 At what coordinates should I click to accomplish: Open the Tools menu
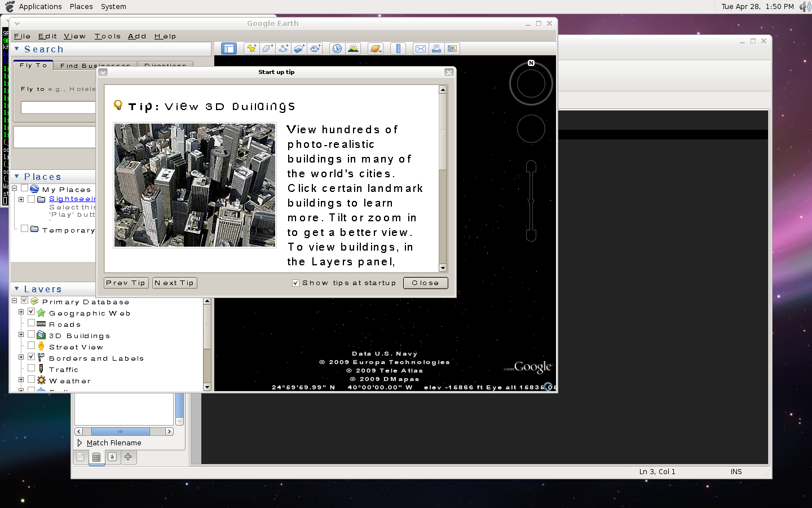point(107,36)
